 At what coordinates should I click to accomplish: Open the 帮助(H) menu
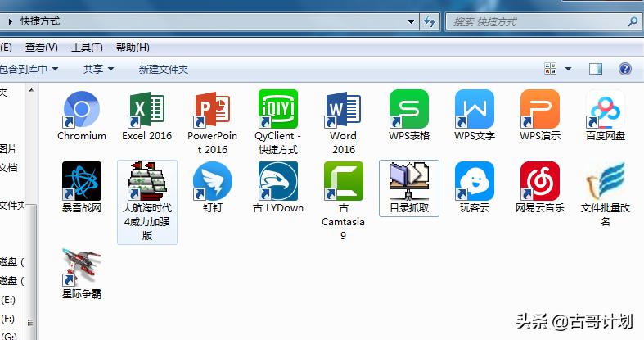pyautogui.click(x=133, y=48)
